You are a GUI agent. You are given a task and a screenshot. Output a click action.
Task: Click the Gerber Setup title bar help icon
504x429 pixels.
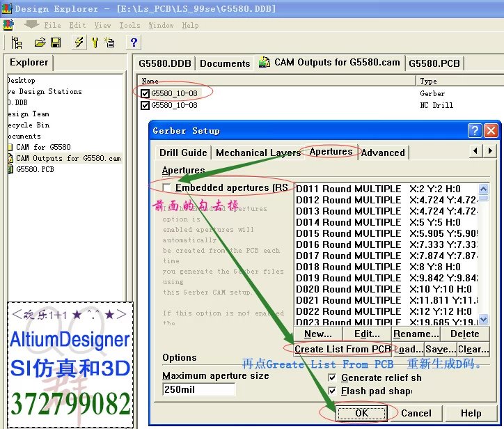pos(475,131)
